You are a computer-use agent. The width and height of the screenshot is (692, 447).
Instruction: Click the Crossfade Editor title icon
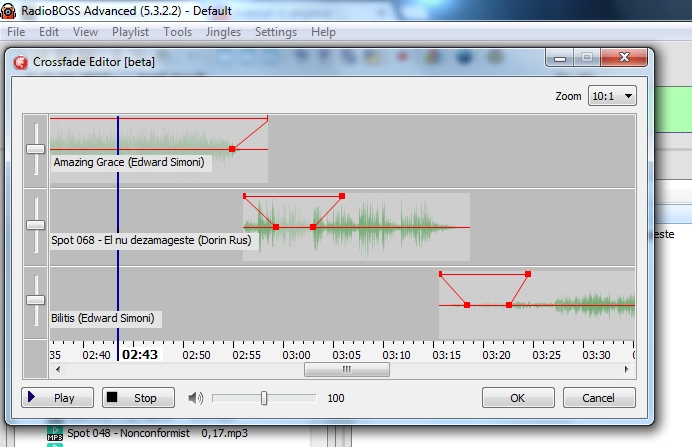click(20, 63)
